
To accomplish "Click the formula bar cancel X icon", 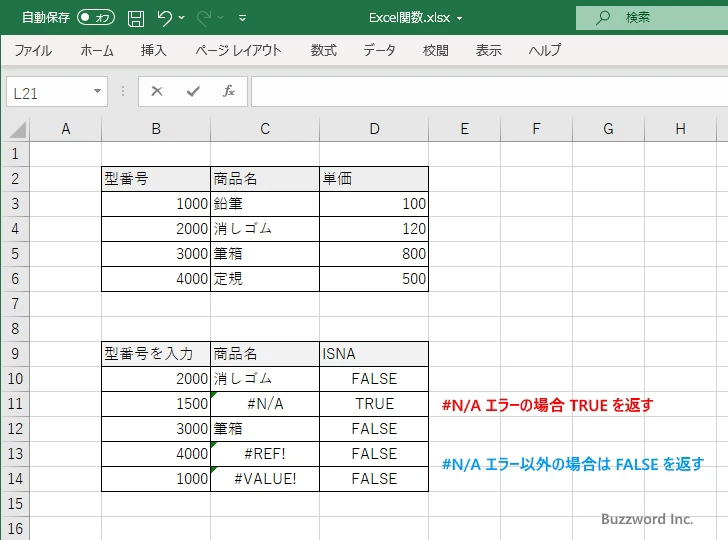I will 157,91.
